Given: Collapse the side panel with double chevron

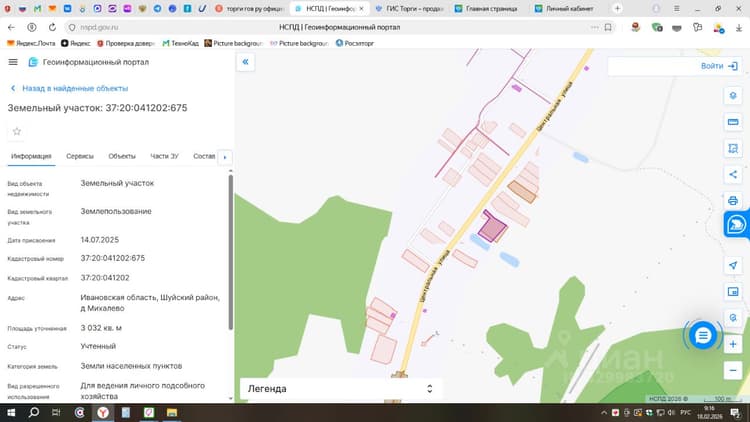Looking at the screenshot, I should [x=245, y=62].
